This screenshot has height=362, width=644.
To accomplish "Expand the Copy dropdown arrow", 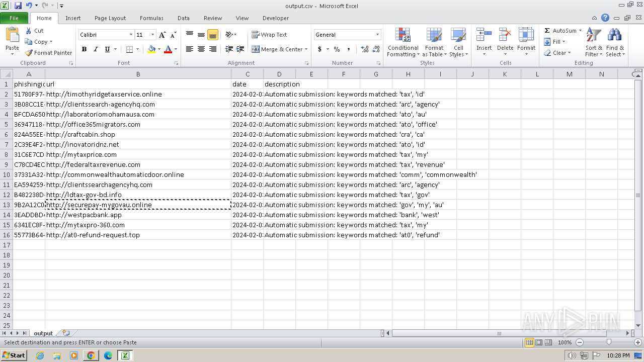I will [x=51, y=42].
